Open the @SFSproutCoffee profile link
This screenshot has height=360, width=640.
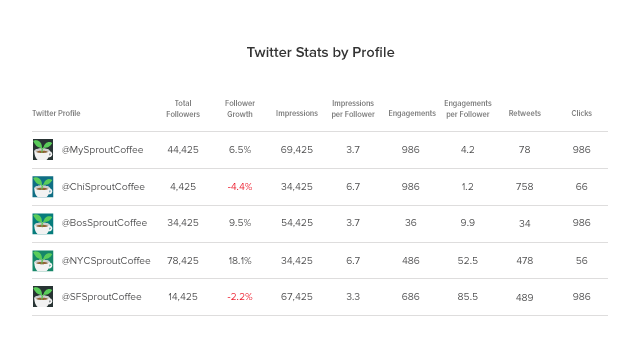[x=102, y=297]
